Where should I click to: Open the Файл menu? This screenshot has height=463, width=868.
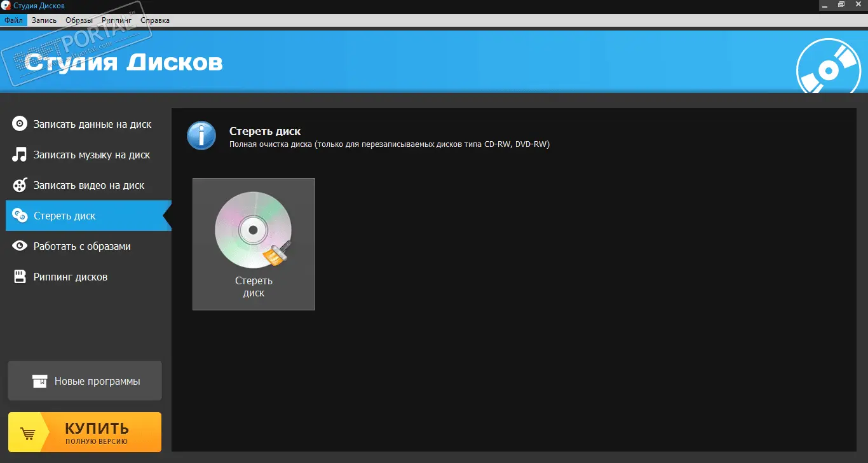[x=13, y=20]
